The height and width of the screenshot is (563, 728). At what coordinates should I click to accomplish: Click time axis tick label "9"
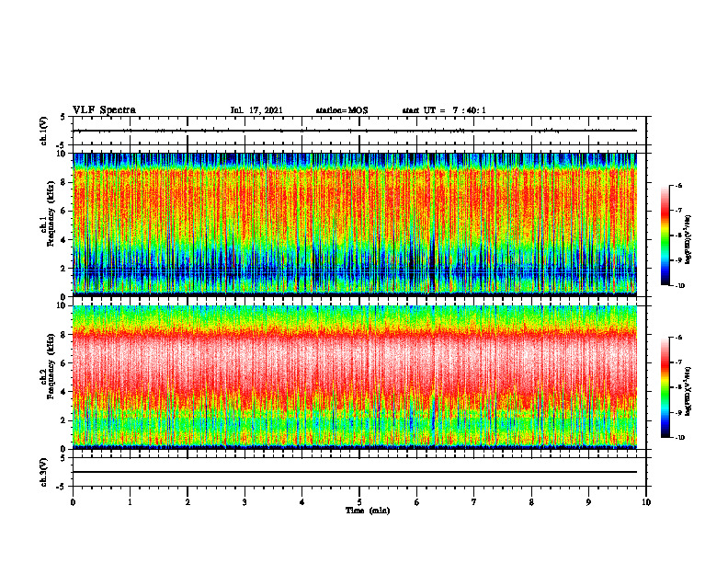point(588,502)
